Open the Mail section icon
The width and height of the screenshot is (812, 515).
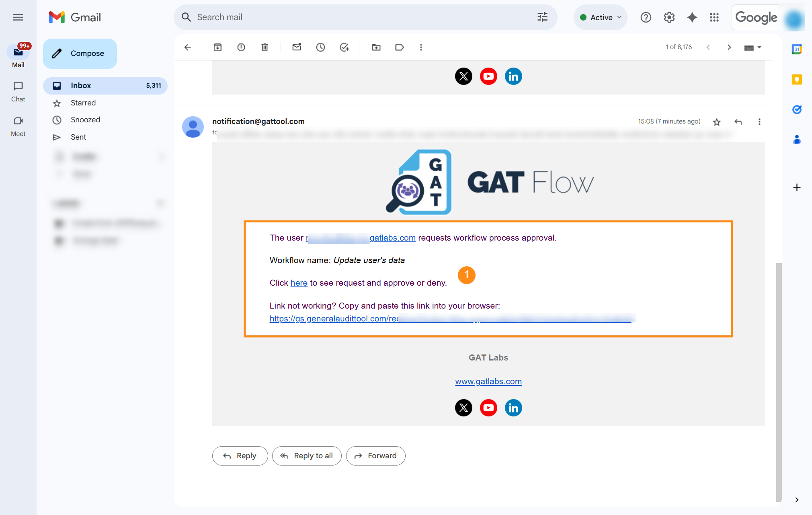18,52
